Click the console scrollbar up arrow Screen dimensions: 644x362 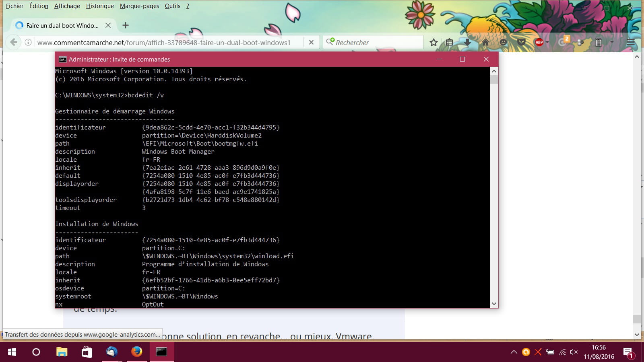[x=494, y=71]
